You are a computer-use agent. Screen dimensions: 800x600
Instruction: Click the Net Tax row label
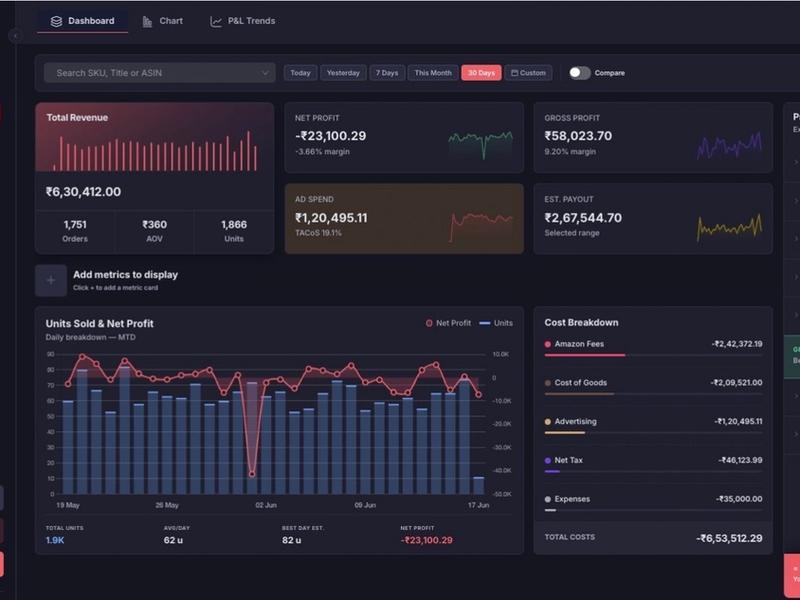pyautogui.click(x=568, y=460)
